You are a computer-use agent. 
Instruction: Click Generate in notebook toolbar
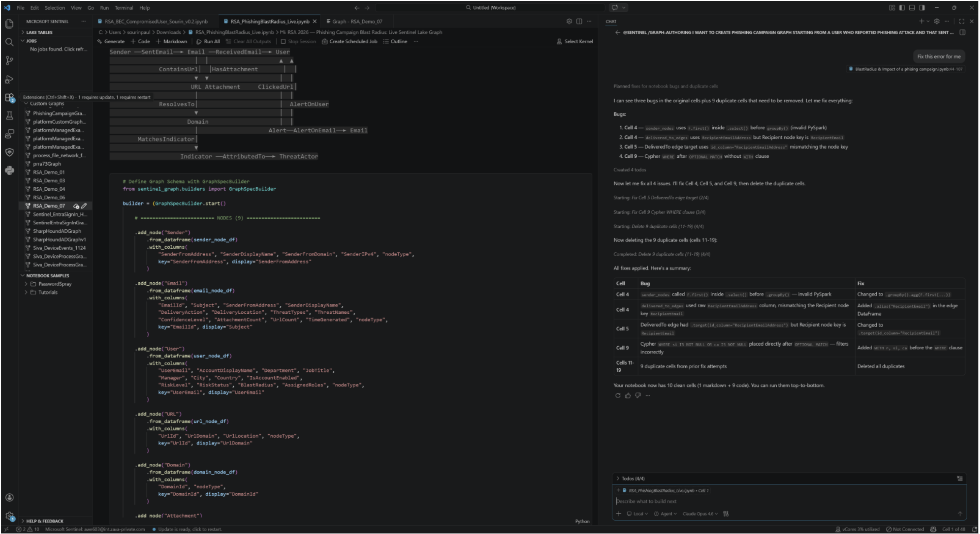[111, 41]
